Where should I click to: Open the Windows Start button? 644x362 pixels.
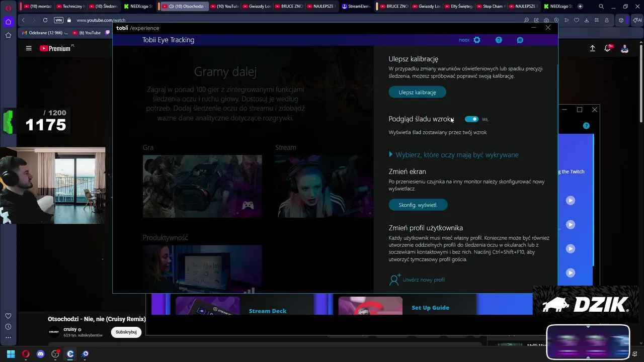click(x=11, y=354)
